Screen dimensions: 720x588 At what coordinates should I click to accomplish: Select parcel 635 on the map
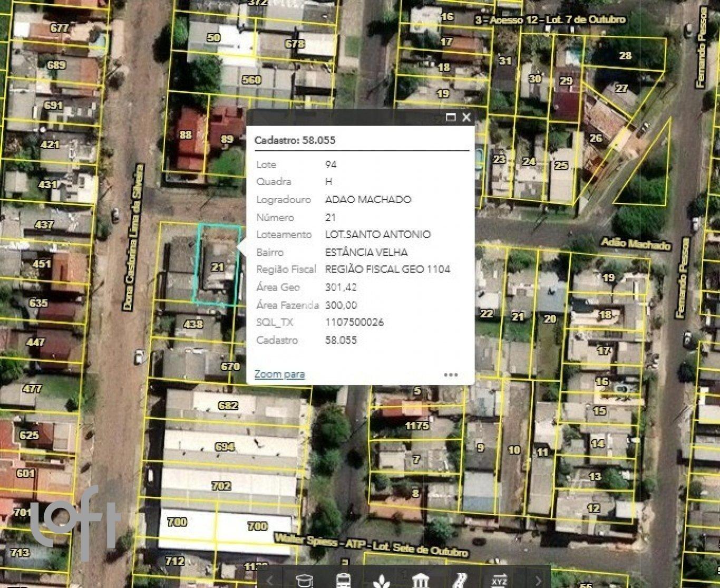[38, 303]
